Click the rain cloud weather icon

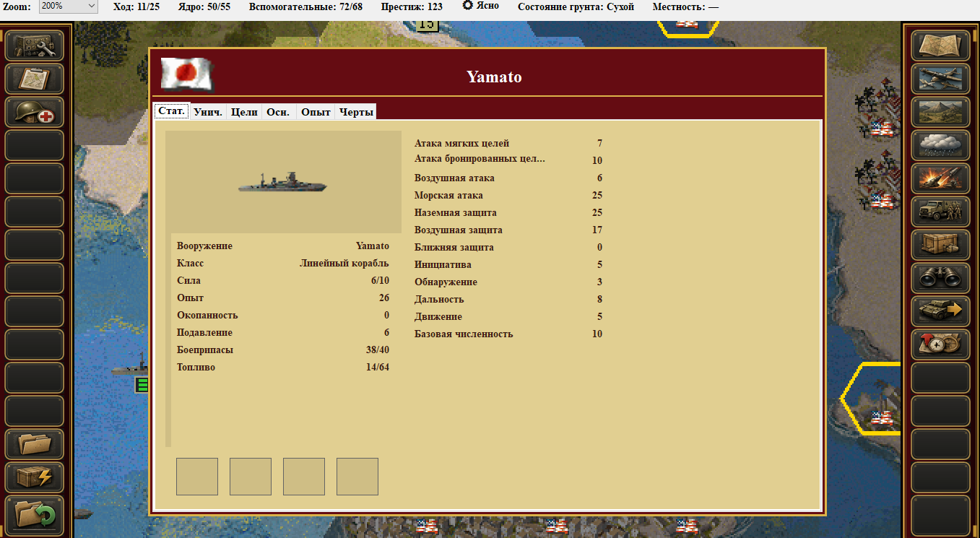pos(940,145)
